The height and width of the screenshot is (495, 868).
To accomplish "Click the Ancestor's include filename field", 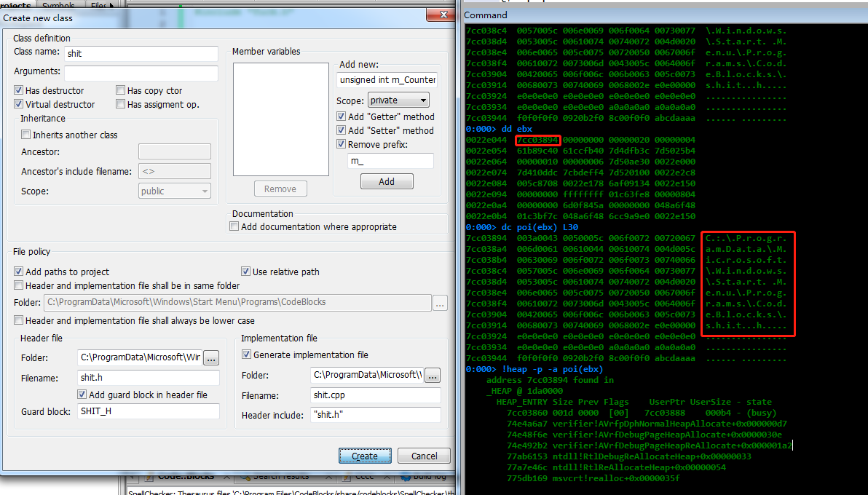I will point(174,171).
